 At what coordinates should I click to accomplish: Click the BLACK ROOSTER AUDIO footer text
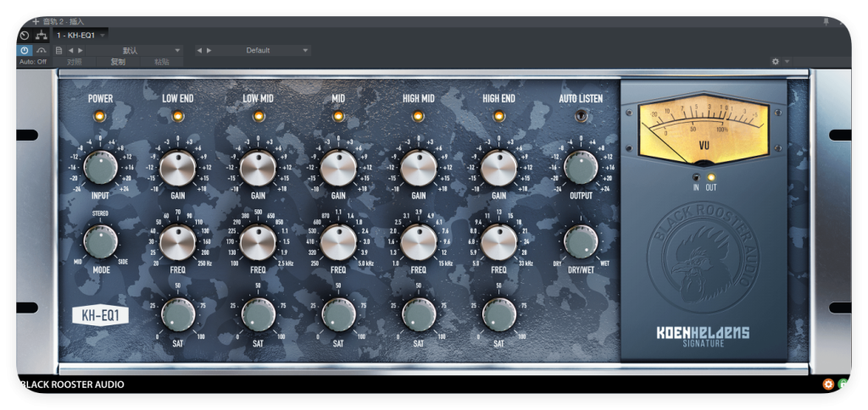[72, 385]
